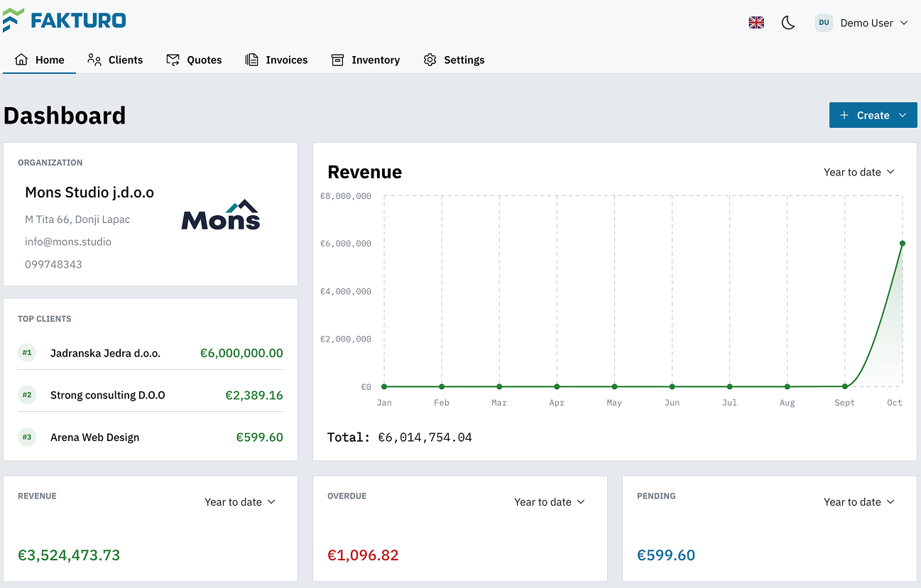
Task: Click the Quotes envelope icon
Action: (173, 60)
